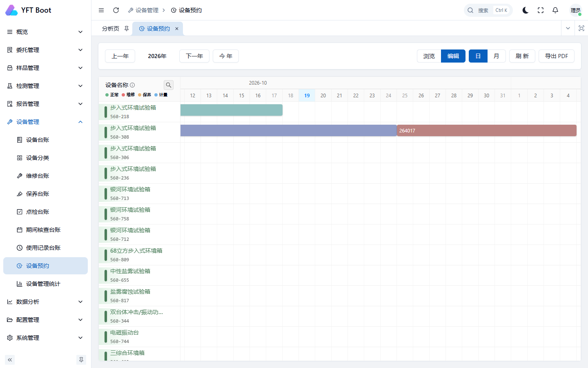Jump to 今年
588x368 pixels.
(x=226, y=56)
